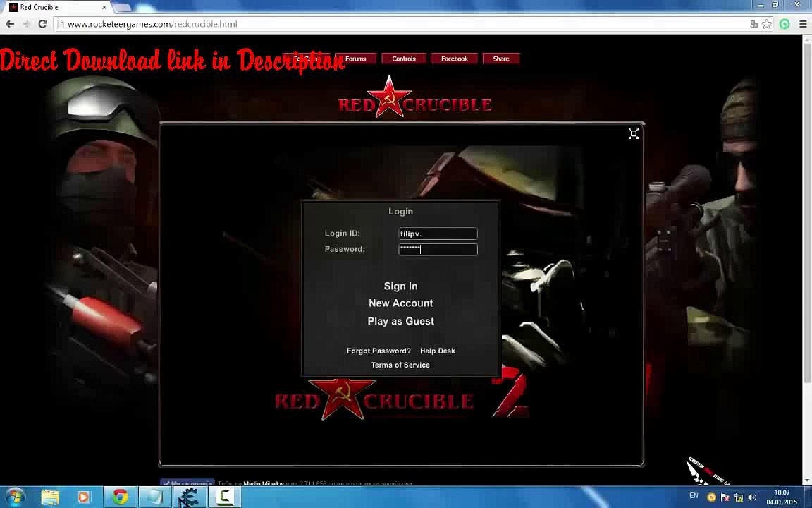Open the Help Desk link

(438, 351)
